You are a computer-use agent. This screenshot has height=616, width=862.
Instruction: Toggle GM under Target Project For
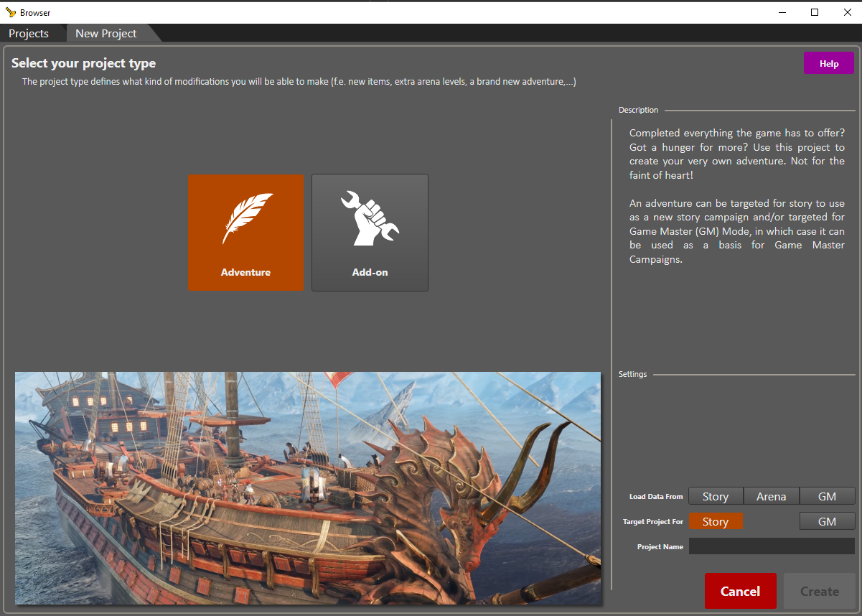[x=827, y=521]
